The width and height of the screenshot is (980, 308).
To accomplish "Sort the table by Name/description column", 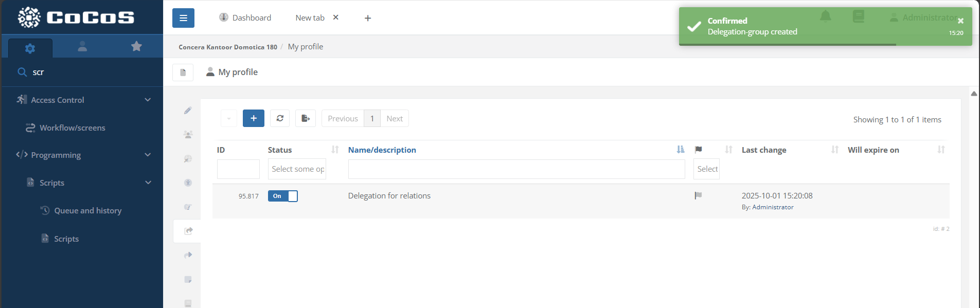I will 382,150.
